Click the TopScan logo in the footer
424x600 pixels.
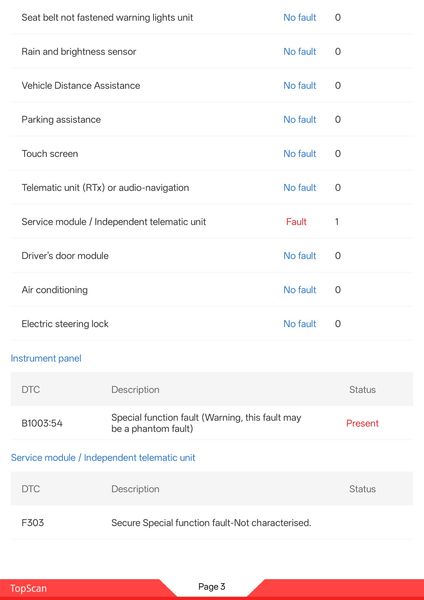[x=28, y=589]
